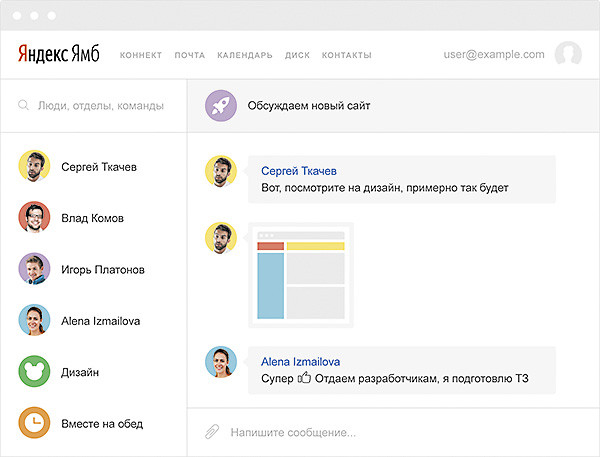Select Влад Комов in the contact list
Screen dimensions: 600x457
click(92, 218)
